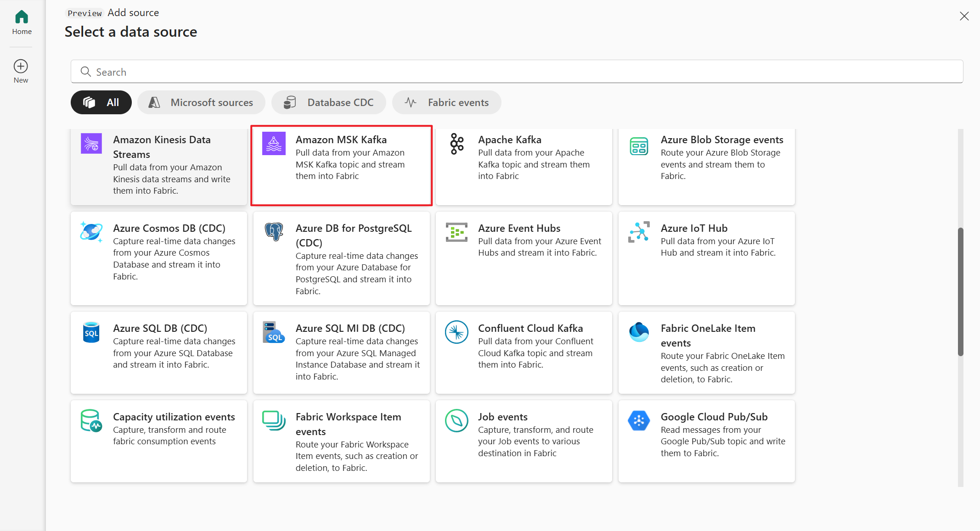Click the Azure Cosmos DB icon
980x531 pixels.
(x=91, y=231)
